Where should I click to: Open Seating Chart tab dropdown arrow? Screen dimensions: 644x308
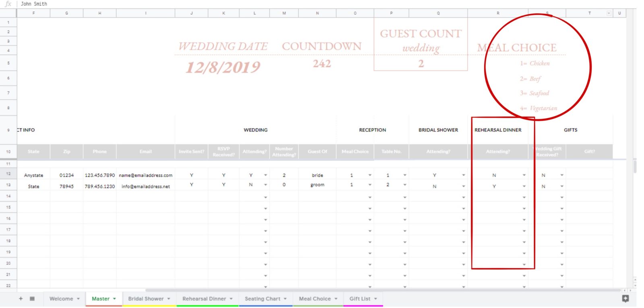pyautogui.click(x=285, y=299)
